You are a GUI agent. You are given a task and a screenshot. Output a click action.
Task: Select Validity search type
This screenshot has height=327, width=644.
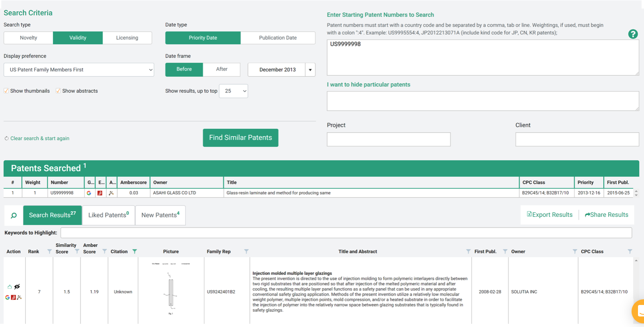(x=78, y=38)
